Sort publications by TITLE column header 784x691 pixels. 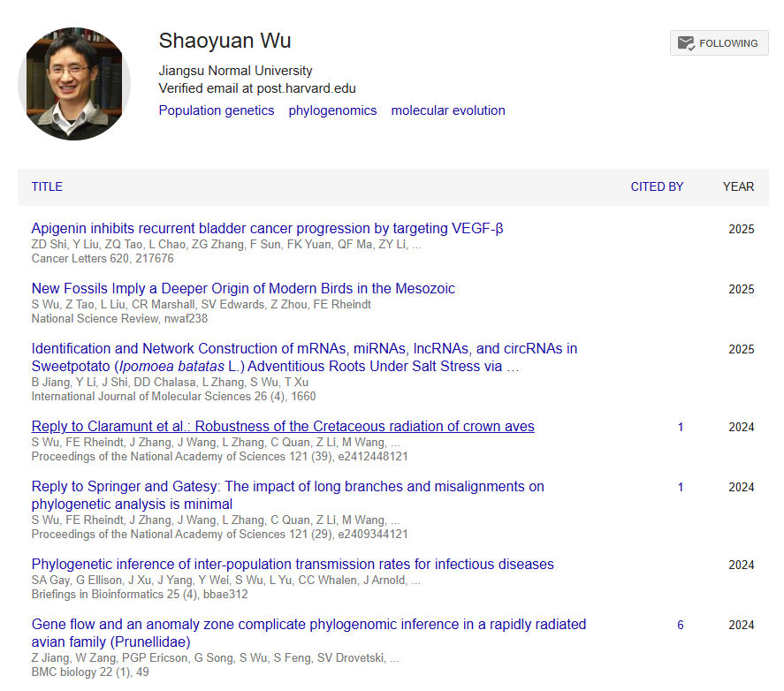(47, 186)
